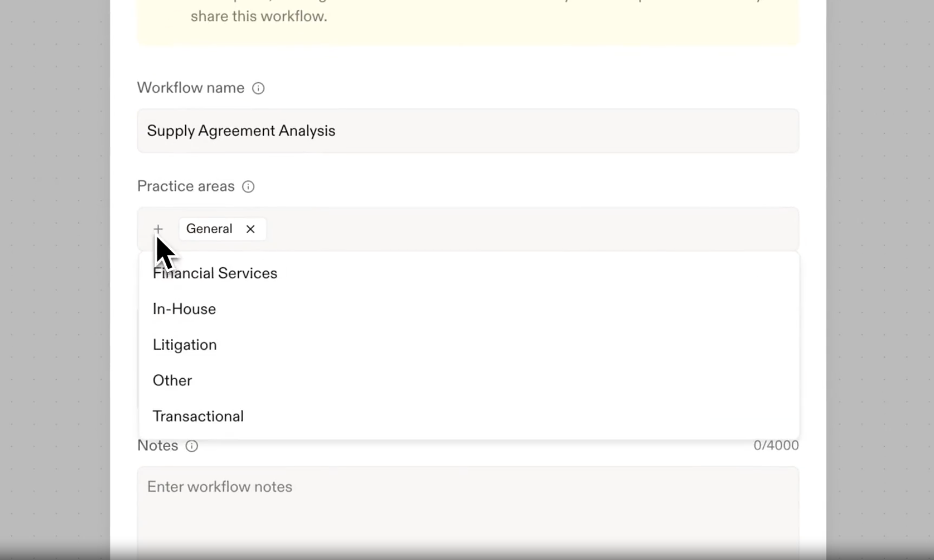Click the plus icon to add practice area

pyautogui.click(x=158, y=229)
